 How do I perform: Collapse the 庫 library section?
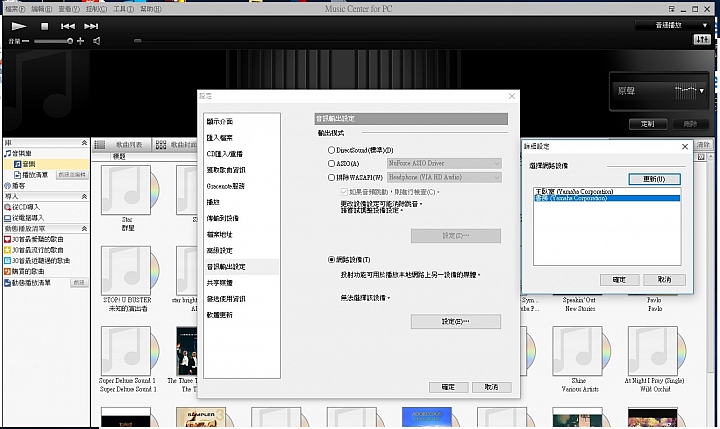coord(84,143)
